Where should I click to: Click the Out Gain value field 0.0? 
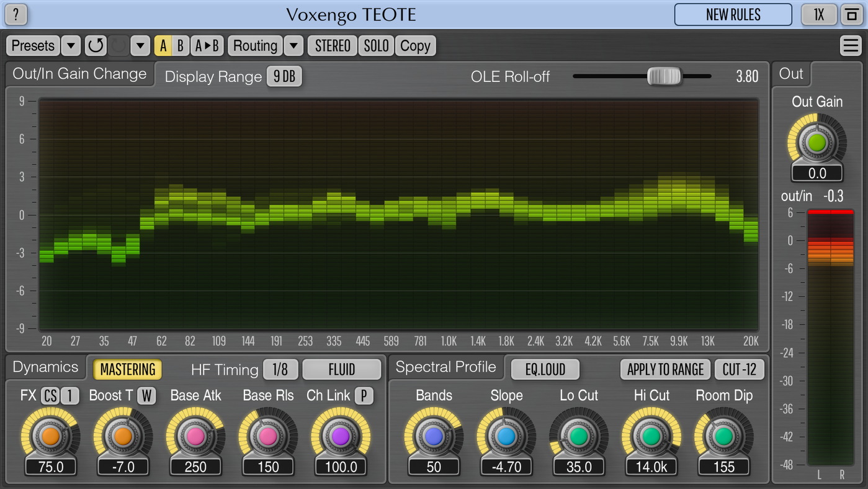pyautogui.click(x=817, y=173)
